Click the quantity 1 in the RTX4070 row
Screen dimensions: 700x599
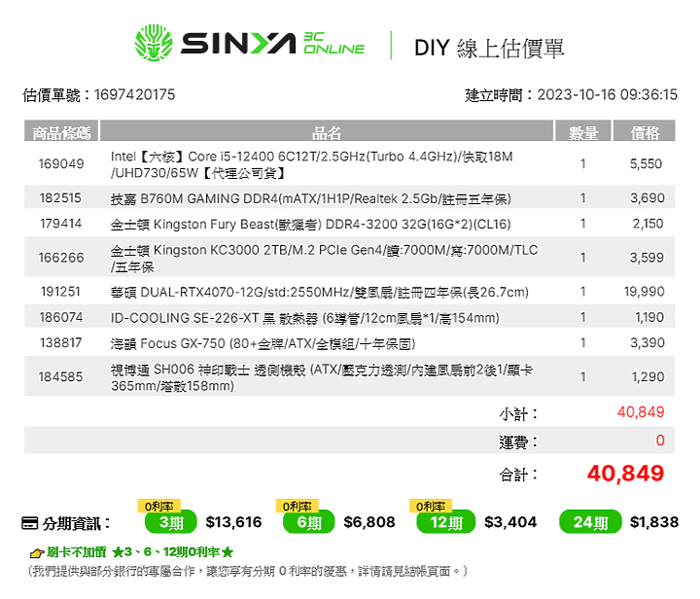(582, 292)
